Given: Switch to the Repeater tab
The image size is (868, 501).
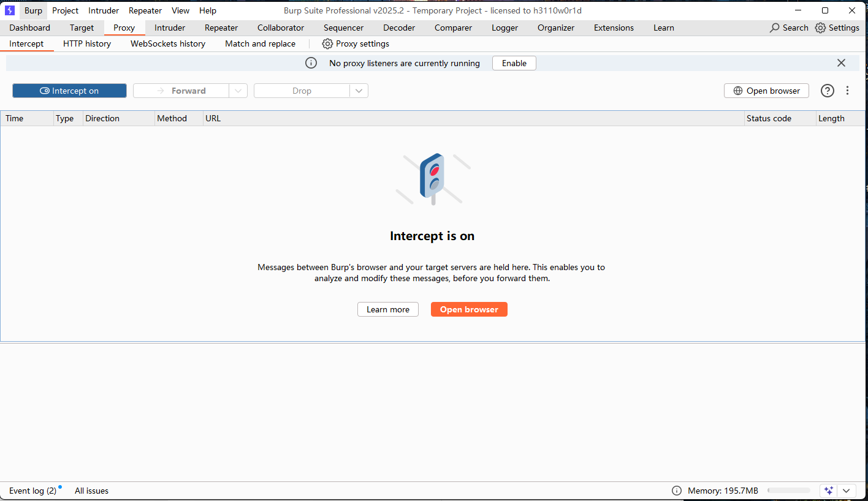Looking at the screenshot, I should pos(221,28).
